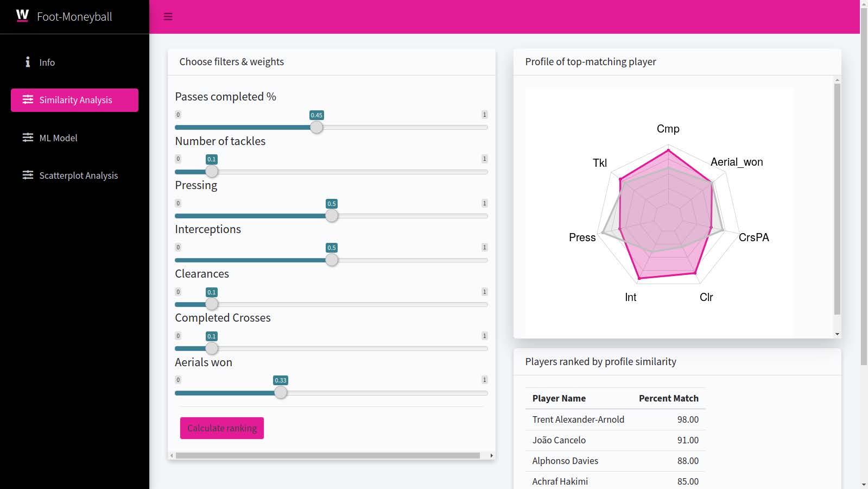Click the sliders icon beside Scatterplot Analysis
This screenshot has height=489, width=868.
click(28, 175)
